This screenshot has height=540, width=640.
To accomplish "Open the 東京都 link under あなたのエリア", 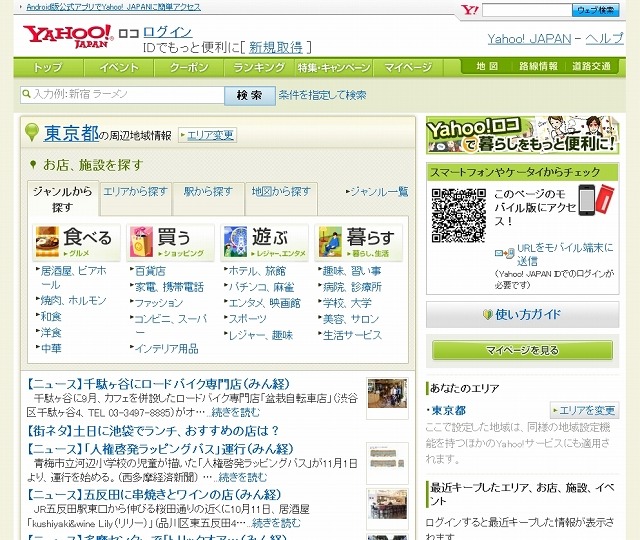I will [449, 410].
